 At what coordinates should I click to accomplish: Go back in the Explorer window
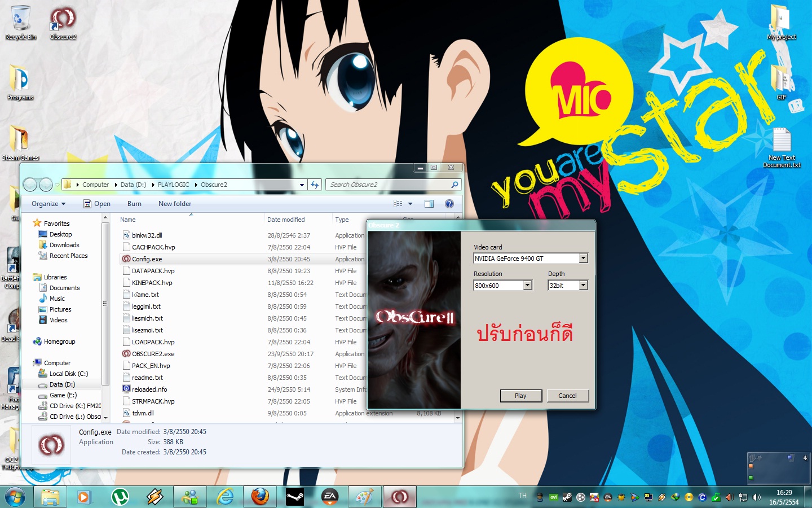tap(30, 185)
